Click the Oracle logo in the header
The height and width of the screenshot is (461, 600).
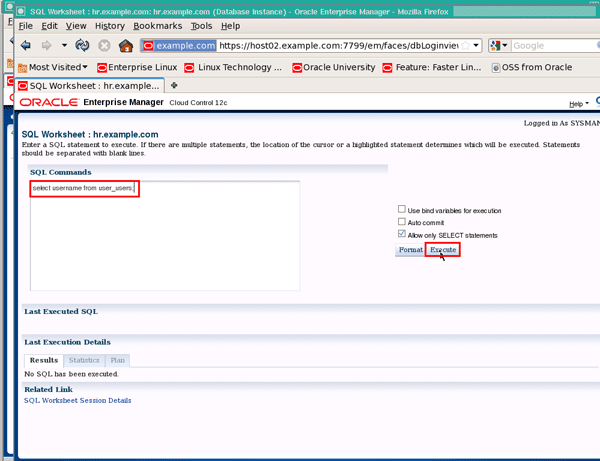click(x=49, y=103)
